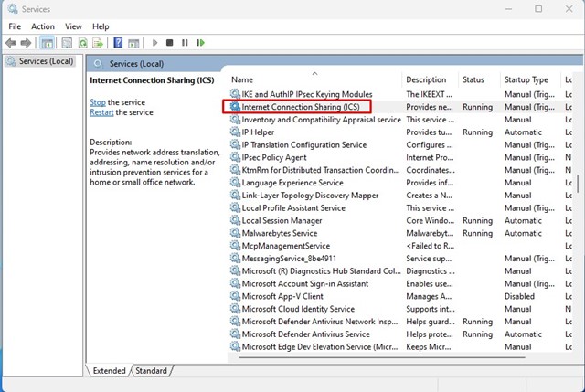This screenshot has width=585, height=392.
Task: Select MessagingService_8be4911 row
Action: (x=289, y=259)
